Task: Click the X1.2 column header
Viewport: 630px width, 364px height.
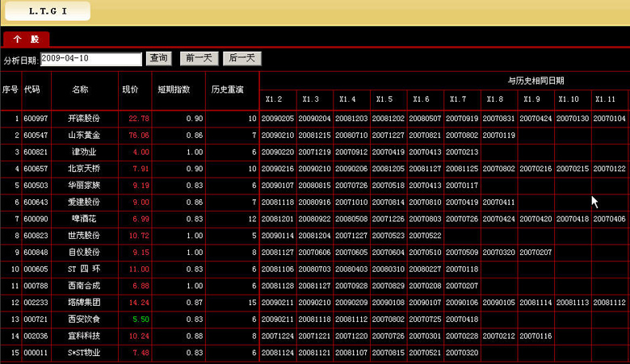Action: [275, 99]
